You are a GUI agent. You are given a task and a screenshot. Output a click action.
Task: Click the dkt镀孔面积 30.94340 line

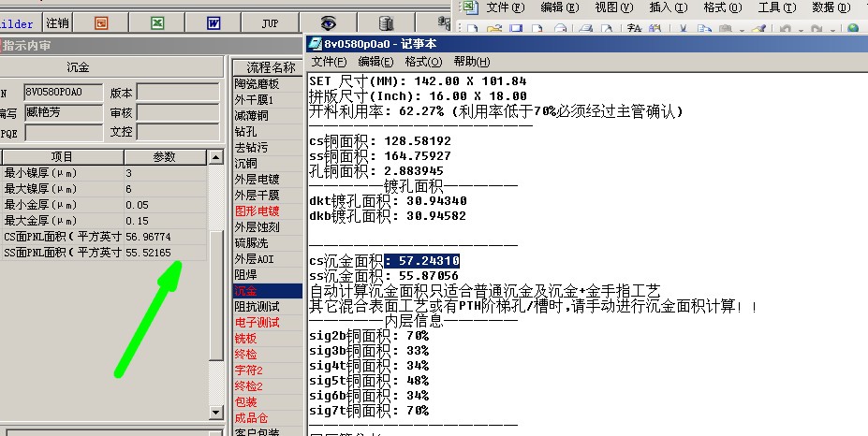point(388,201)
